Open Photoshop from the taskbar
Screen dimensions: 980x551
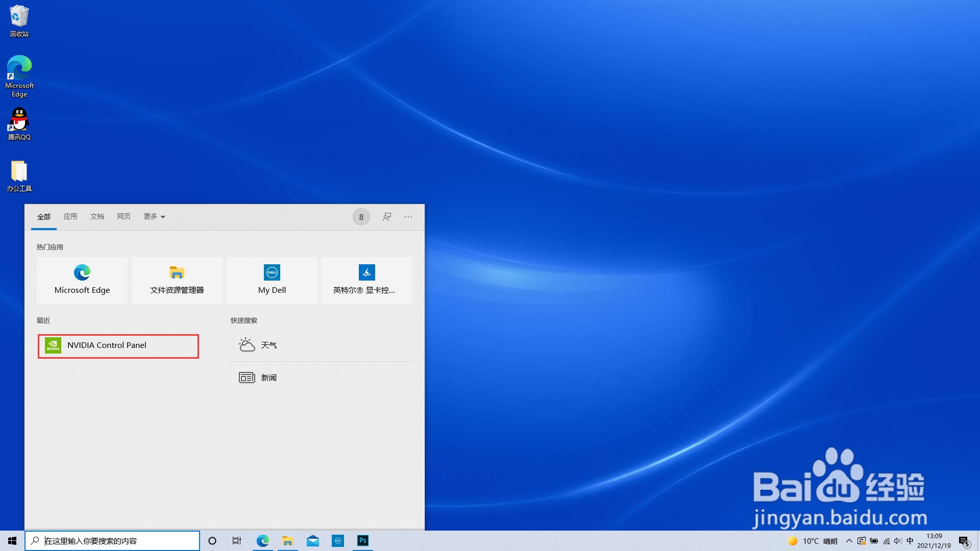[x=363, y=541]
